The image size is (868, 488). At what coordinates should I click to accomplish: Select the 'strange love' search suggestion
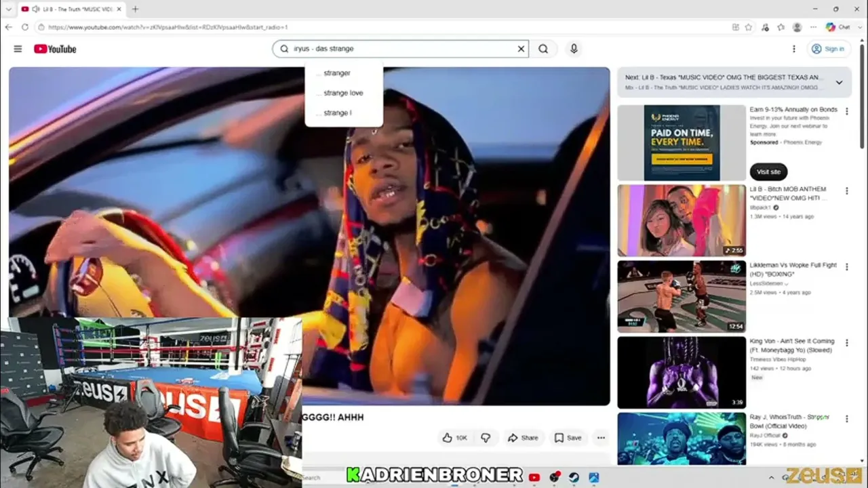tap(343, 93)
